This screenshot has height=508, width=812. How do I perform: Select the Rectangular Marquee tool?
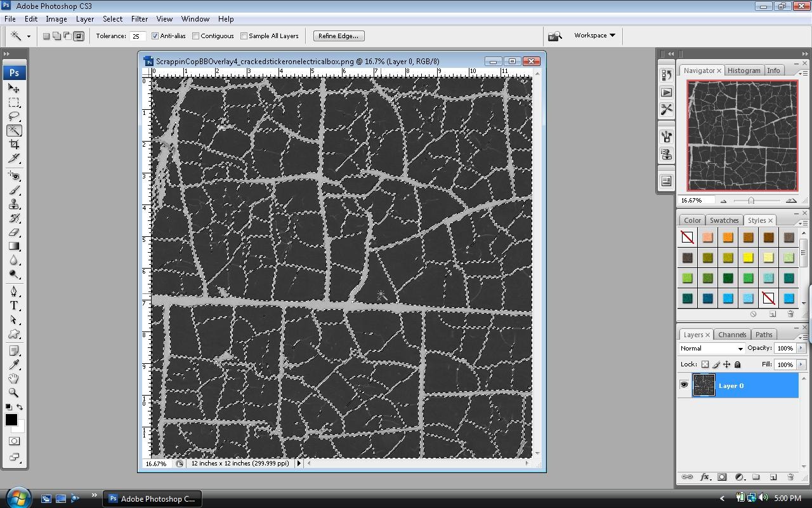(x=14, y=103)
